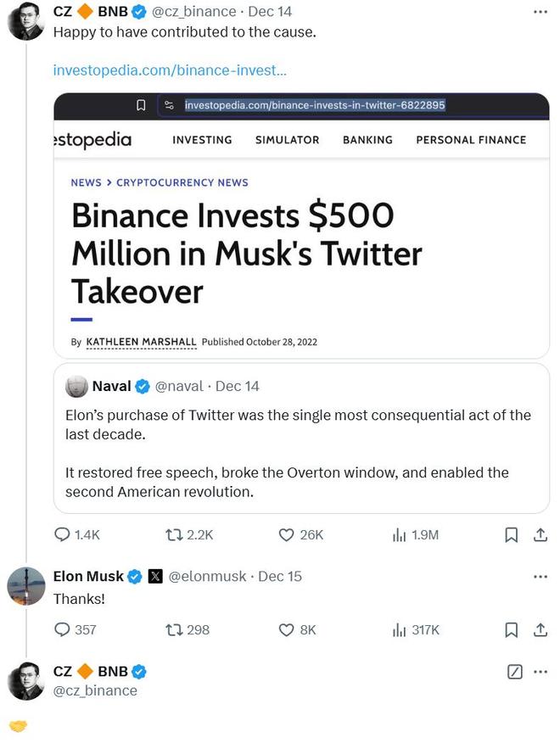Open reply icon on CZ's tweet with 1.4K
560x743 pixels.
click(62, 535)
